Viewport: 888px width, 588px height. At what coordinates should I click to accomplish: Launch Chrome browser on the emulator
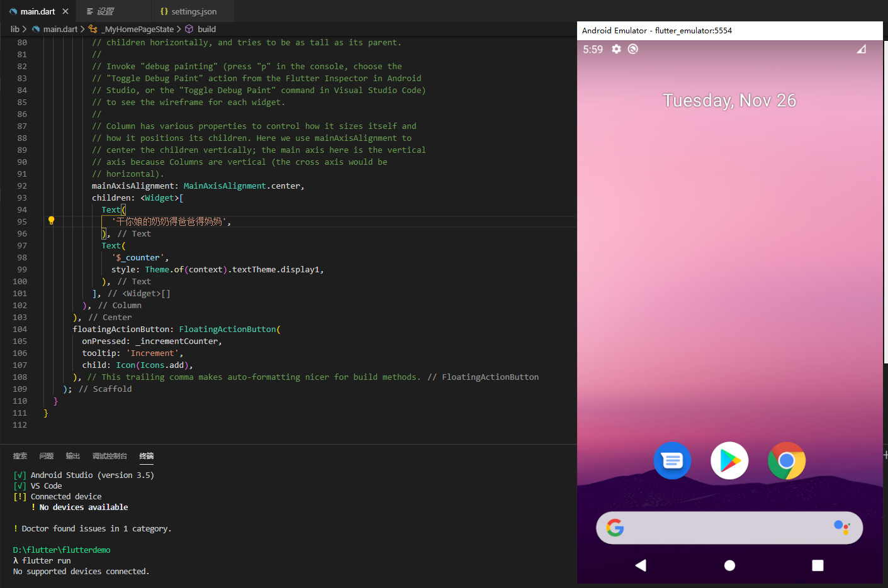pos(786,460)
